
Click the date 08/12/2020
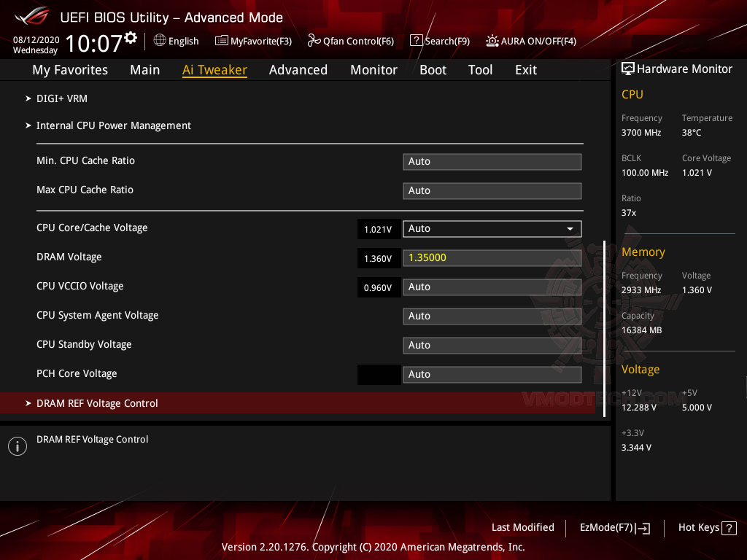(36, 40)
